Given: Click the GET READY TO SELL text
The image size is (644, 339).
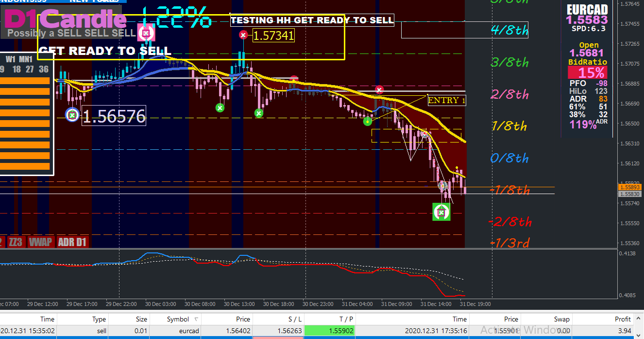Looking at the screenshot, I should point(104,51).
